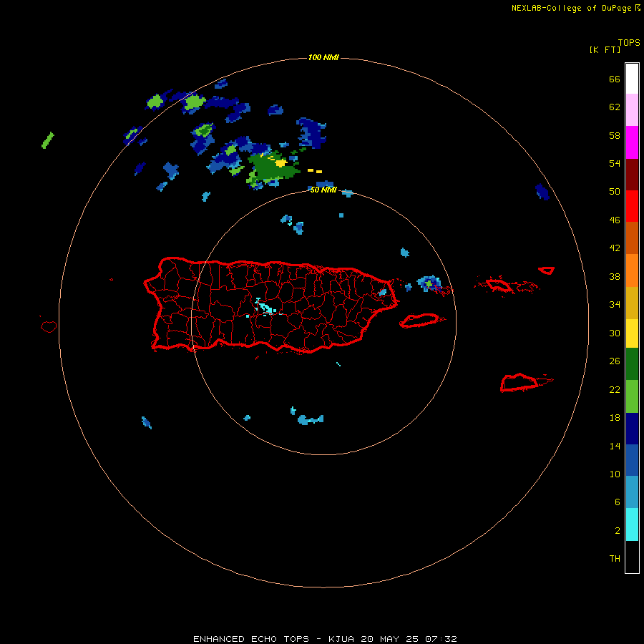Click the black TH threshold swatch
Screen dimensions: 644x644
632,557
